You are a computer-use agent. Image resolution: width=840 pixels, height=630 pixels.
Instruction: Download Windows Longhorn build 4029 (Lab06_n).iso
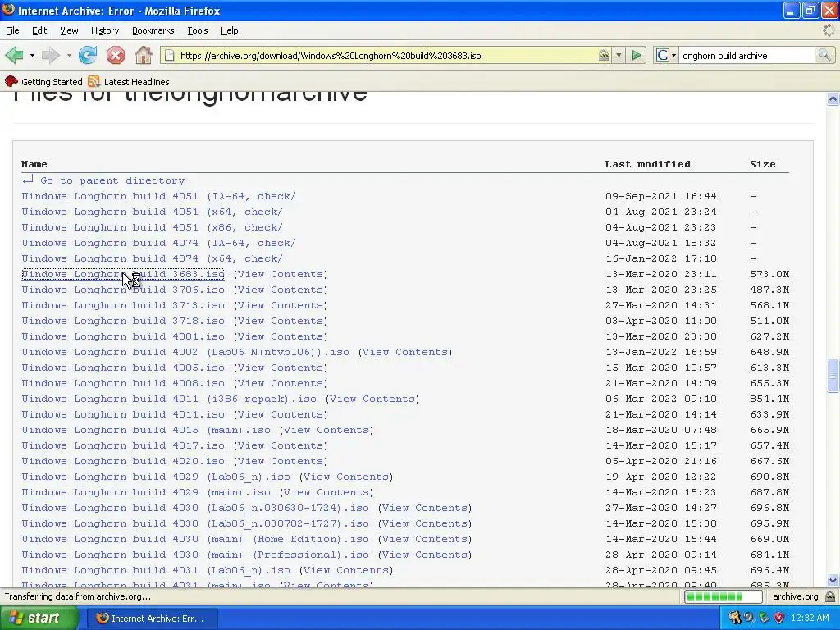[x=156, y=477]
